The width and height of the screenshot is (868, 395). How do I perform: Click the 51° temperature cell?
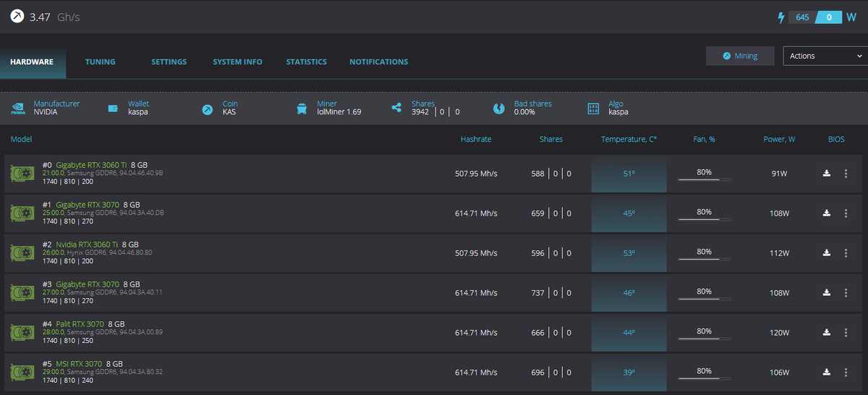point(629,174)
